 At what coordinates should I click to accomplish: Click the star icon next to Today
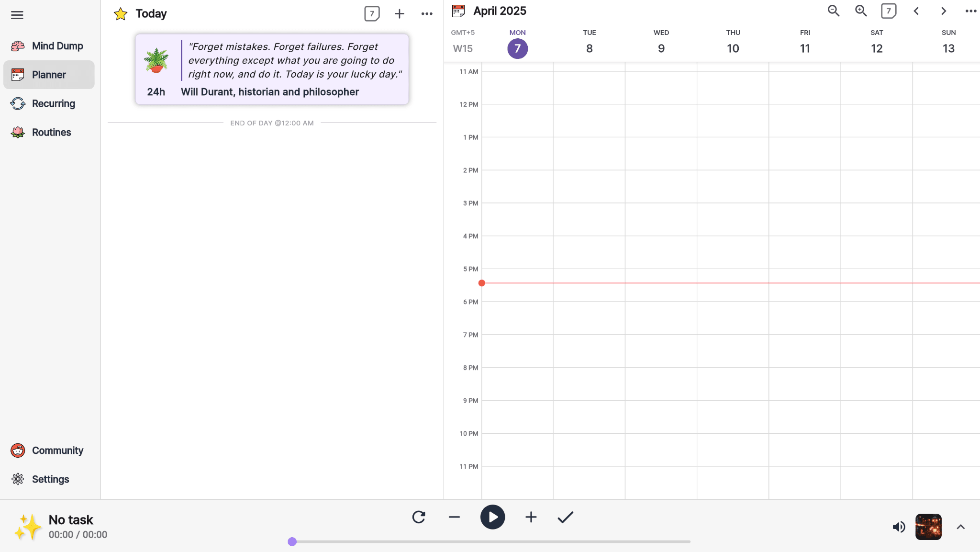121,13
